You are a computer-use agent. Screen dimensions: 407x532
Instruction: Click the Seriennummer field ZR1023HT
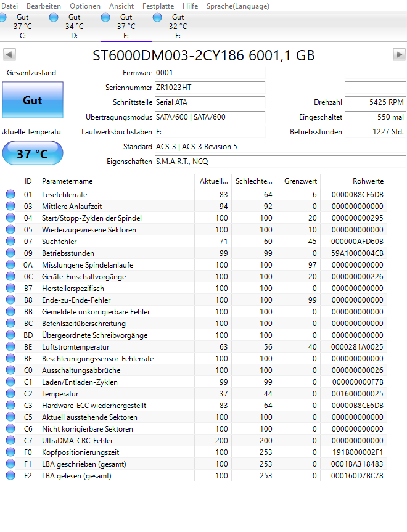[210, 88]
